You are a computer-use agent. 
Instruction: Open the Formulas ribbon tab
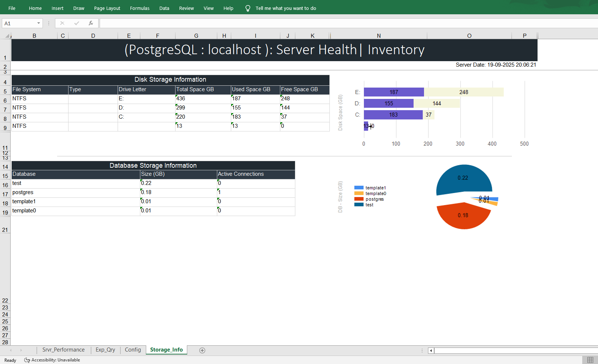140,8
